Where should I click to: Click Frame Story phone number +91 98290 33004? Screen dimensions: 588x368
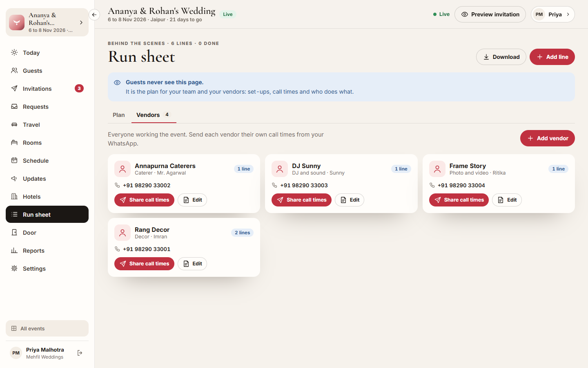(x=461, y=185)
